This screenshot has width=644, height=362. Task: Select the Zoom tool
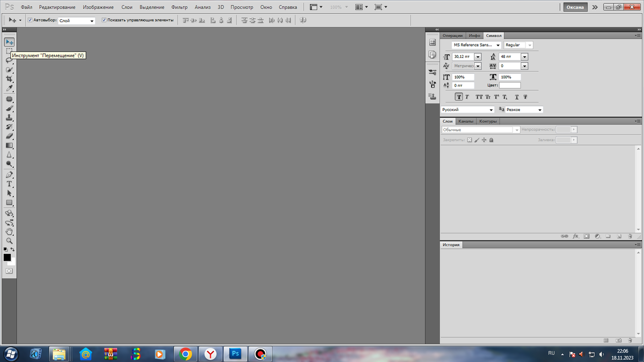pos(9,241)
